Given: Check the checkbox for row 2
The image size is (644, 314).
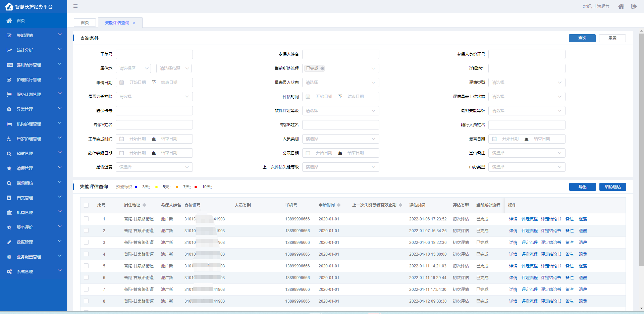Looking at the screenshot, I should 86,230.
